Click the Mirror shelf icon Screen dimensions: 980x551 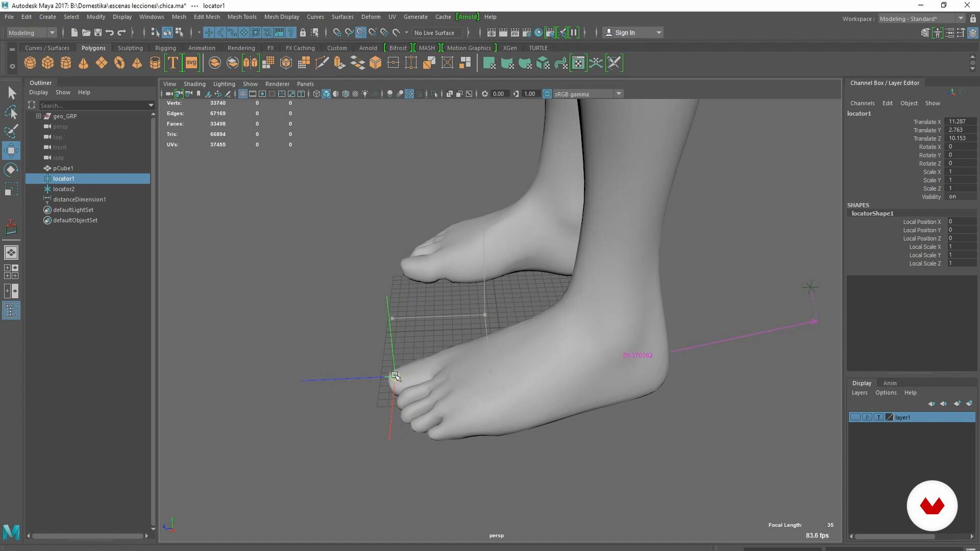point(250,63)
